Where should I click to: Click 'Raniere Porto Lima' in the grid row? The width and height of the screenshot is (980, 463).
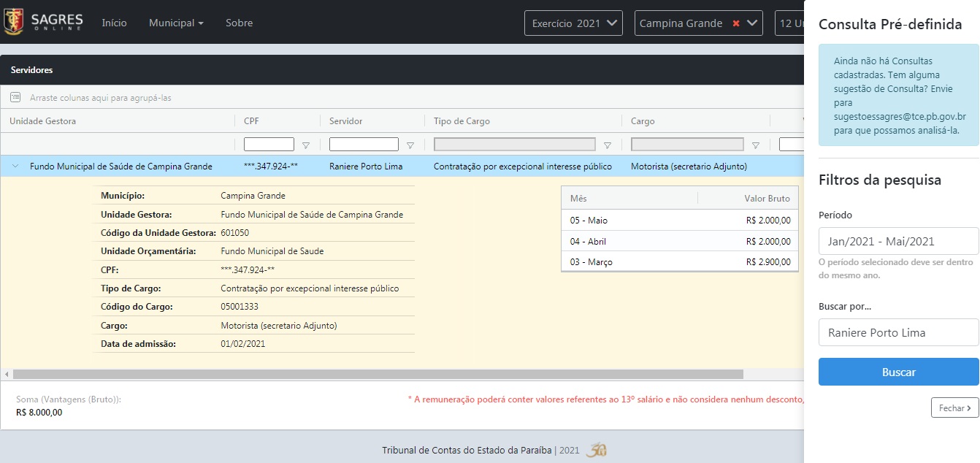(366, 167)
